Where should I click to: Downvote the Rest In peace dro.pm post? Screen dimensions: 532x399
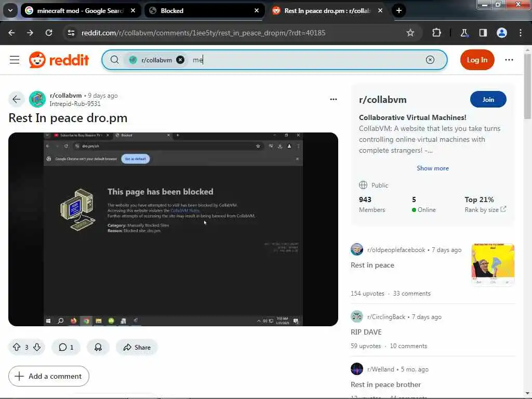point(37,347)
